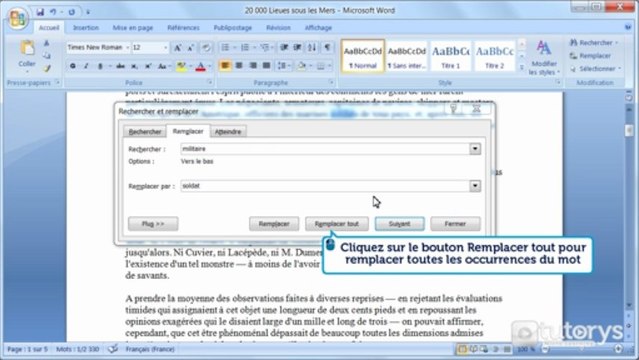
Task: Open the Times New Roman font dropdown
Action: pyautogui.click(x=127, y=48)
